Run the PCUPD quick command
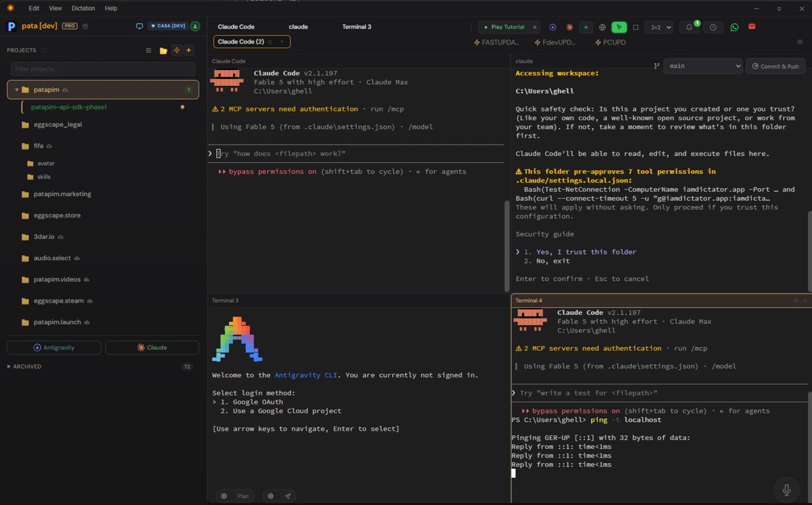812x505 pixels. (x=610, y=42)
